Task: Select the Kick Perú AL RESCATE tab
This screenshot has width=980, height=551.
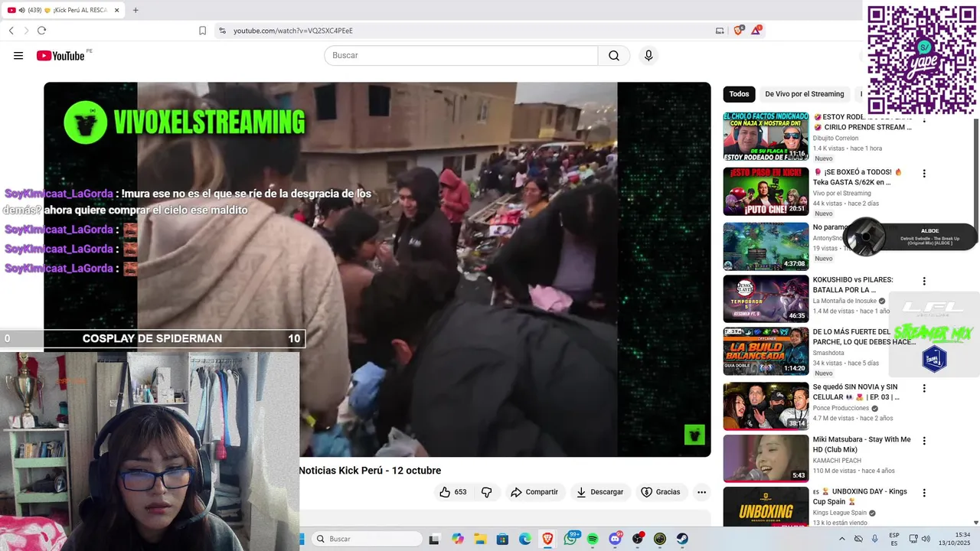Action: click(x=64, y=10)
